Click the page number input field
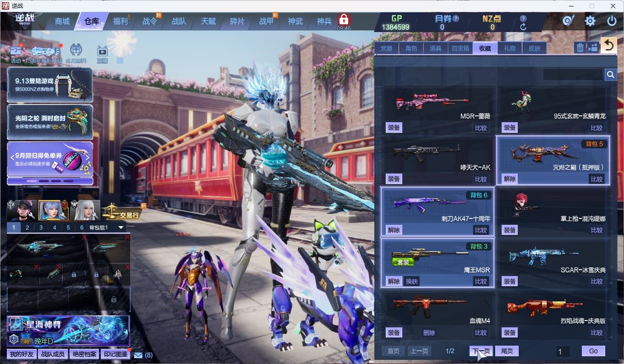Image resolution: width=624 pixels, height=364 pixels. 563,351
